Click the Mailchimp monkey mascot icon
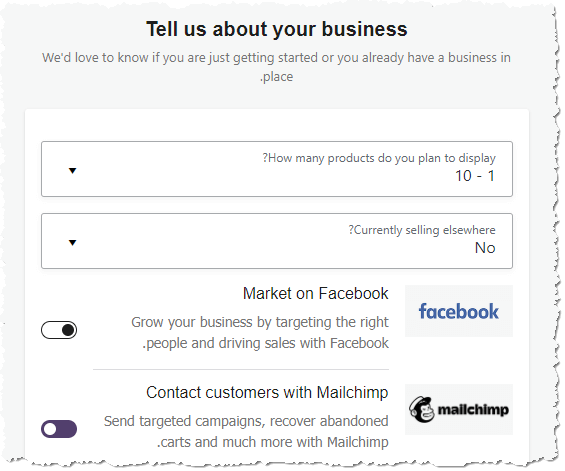 pyautogui.click(x=422, y=409)
